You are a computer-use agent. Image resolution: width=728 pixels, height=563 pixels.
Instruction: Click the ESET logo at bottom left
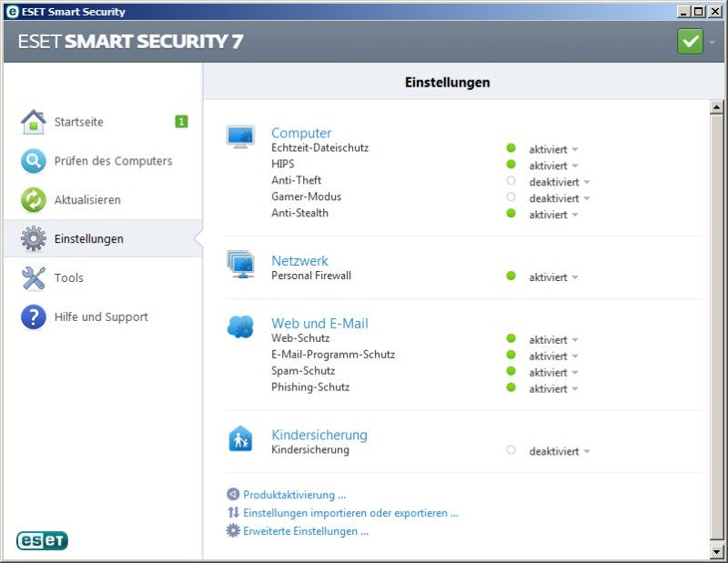(42, 540)
